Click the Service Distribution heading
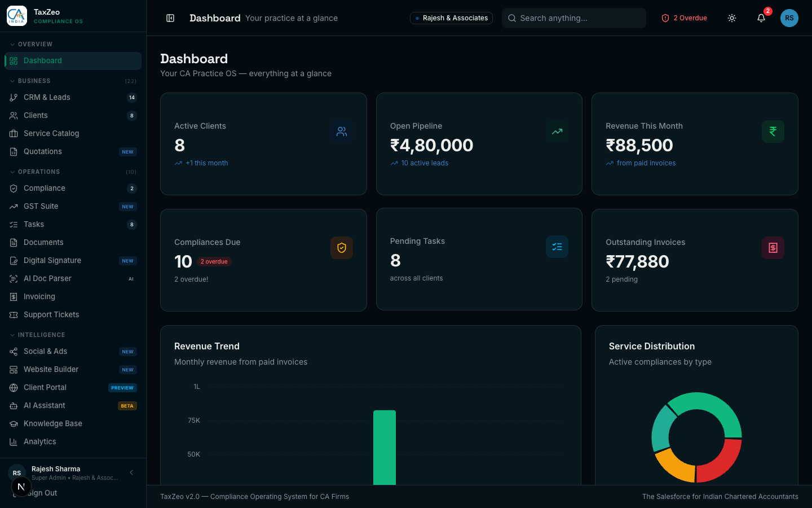812x508 pixels. 652,347
